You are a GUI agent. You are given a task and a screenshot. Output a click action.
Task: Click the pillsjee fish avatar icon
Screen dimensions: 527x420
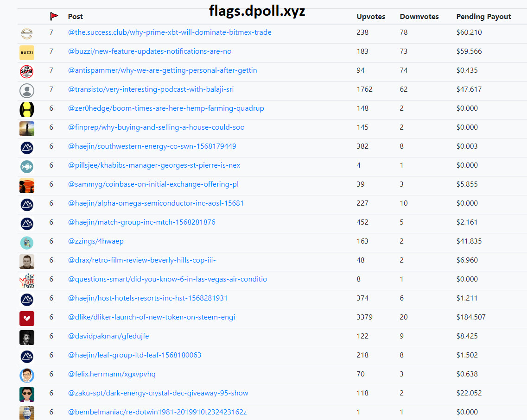pyautogui.click(x=27, y=166)
